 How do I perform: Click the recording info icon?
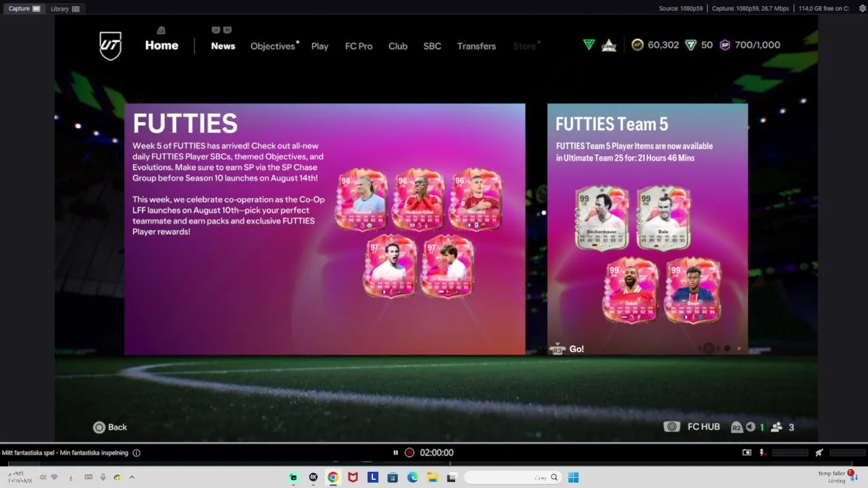coord(136,453)
